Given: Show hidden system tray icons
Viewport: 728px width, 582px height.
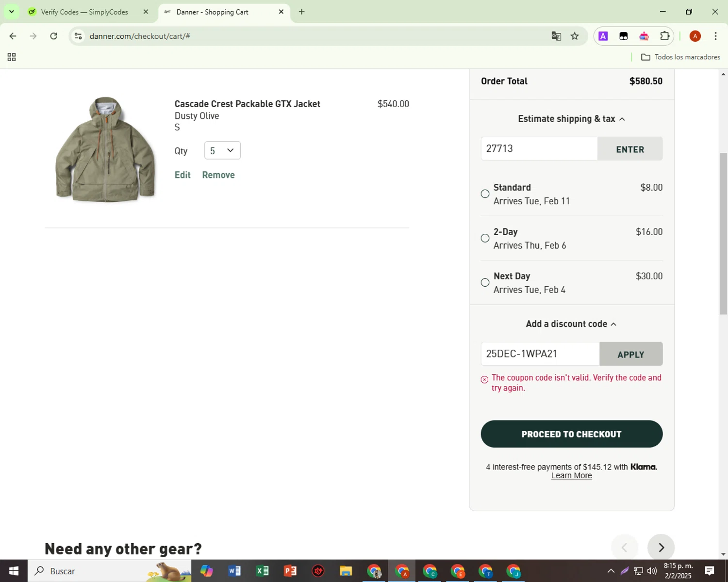Looking at the screenshot, I should [x=611, y=571].
